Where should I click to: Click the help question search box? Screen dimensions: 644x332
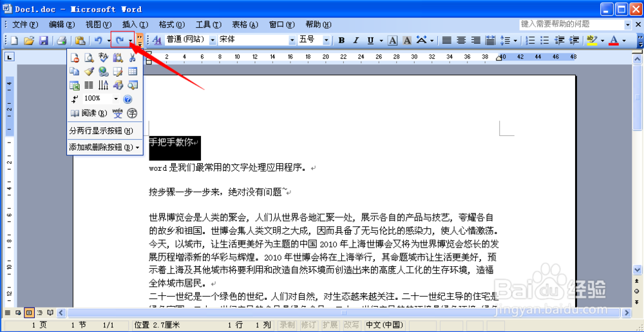(571, 24)
